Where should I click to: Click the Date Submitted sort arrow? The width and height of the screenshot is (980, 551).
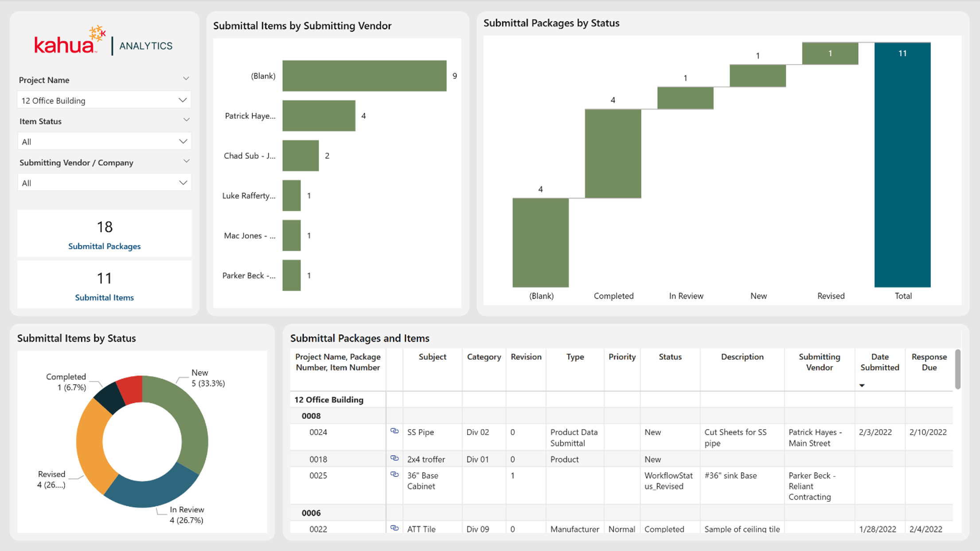coord(862,386)
